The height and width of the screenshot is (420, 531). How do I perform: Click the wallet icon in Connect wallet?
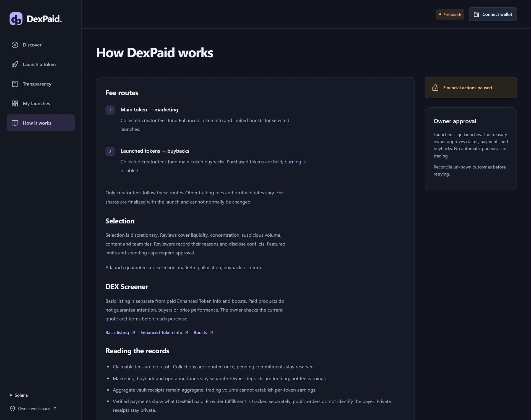pyautogui.click(x=476, y=14)
